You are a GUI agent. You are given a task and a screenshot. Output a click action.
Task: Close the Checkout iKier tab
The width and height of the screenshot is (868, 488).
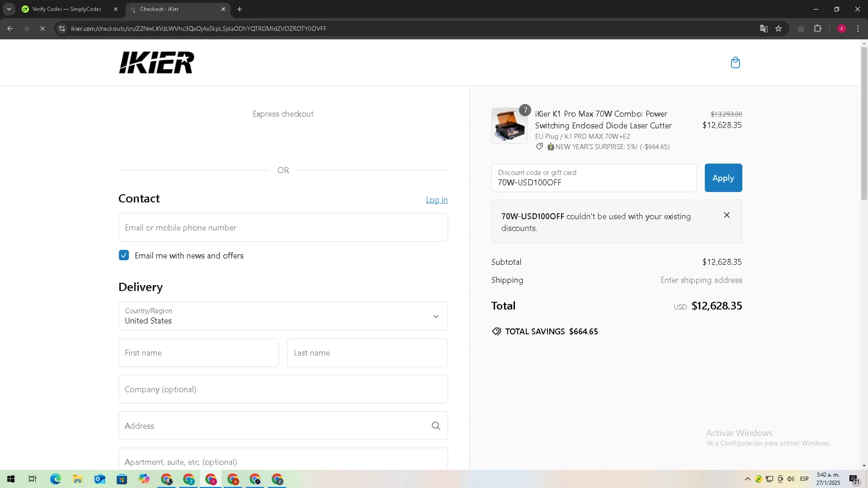pyautogui.click(x=223, y=9)
